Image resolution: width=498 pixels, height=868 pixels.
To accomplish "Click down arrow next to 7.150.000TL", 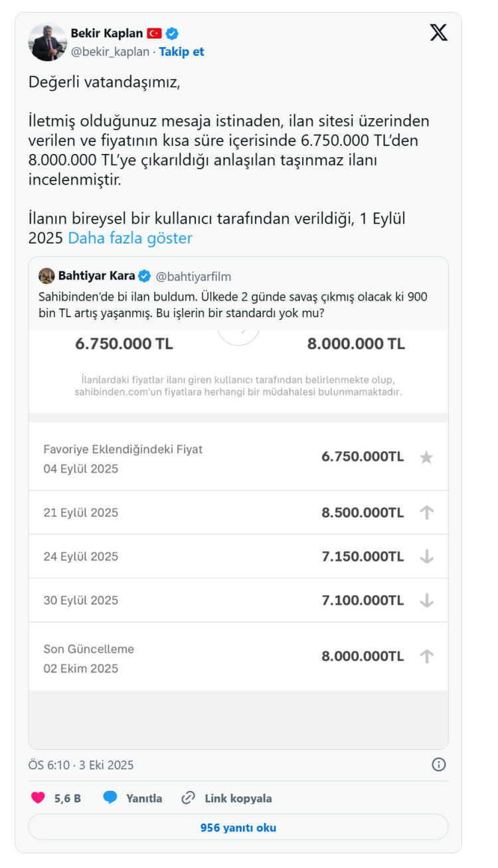I will pos(426,556).
